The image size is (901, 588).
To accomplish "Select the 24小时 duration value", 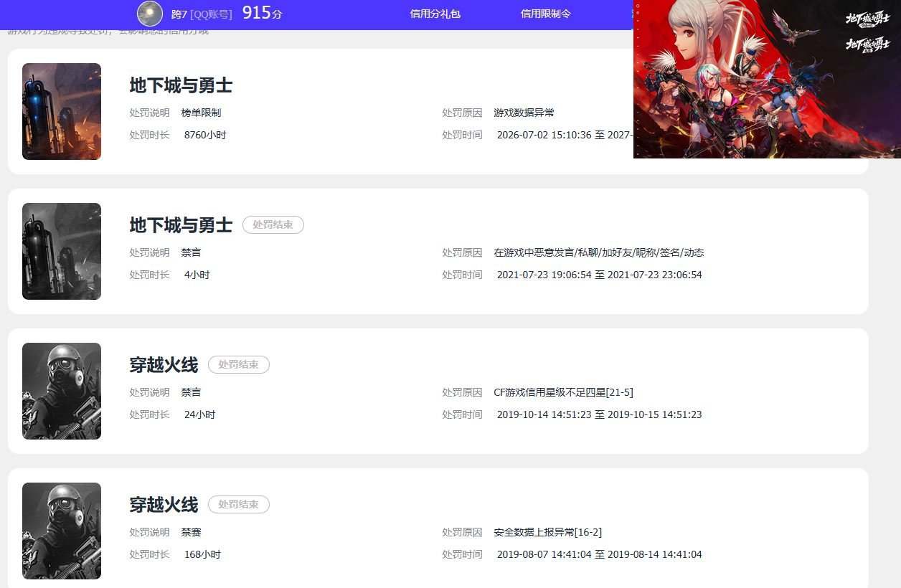I will coord(199,414).
